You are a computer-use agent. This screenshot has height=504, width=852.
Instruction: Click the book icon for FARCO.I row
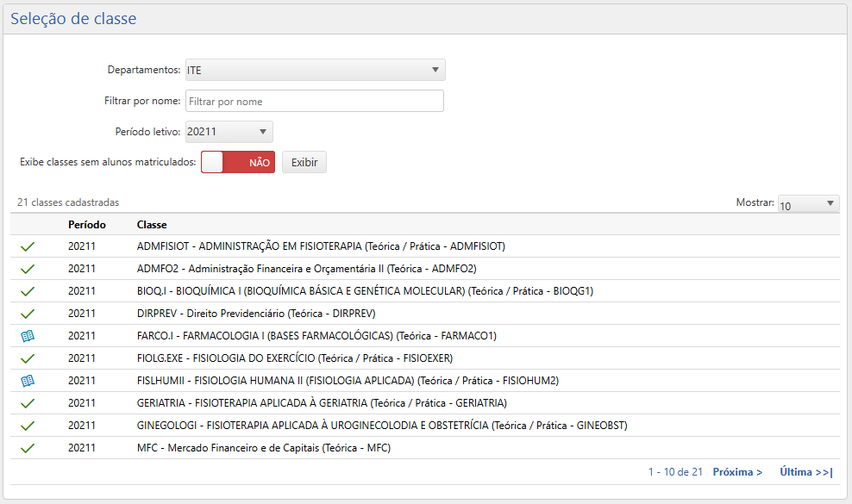(28, 336)
